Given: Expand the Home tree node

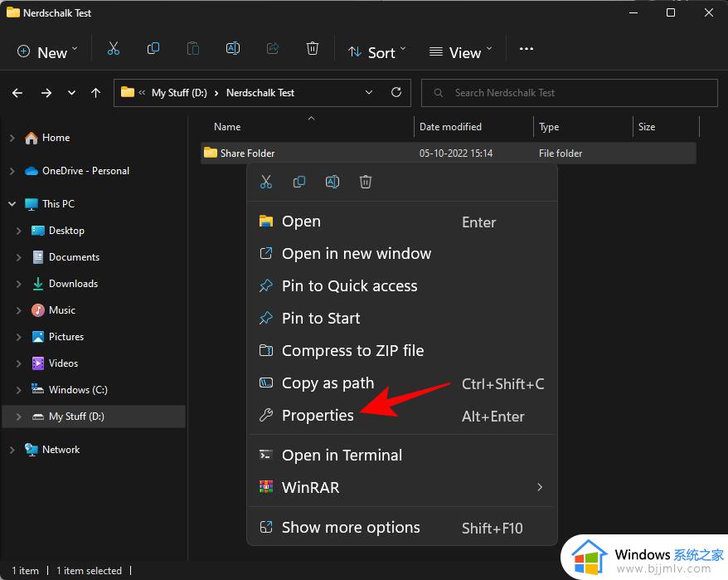Looking at the screenshot, I should coord(12,138).
